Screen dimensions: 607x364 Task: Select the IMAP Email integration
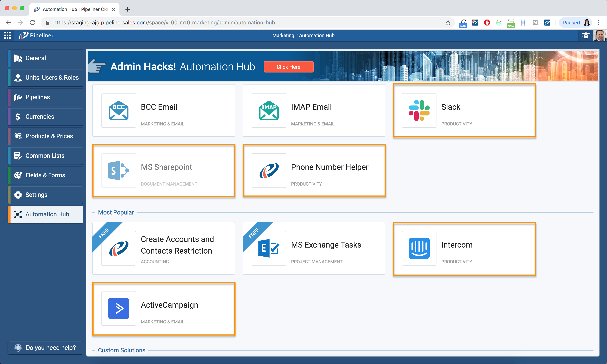pos(314,110)
